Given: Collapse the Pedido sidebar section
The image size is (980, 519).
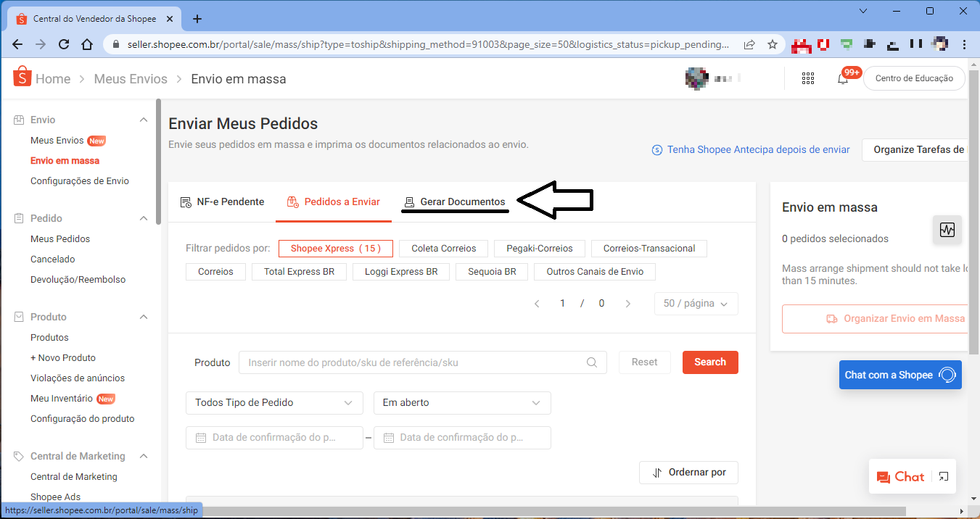Looking at the screenshot, I should click(x=144, y=218).
